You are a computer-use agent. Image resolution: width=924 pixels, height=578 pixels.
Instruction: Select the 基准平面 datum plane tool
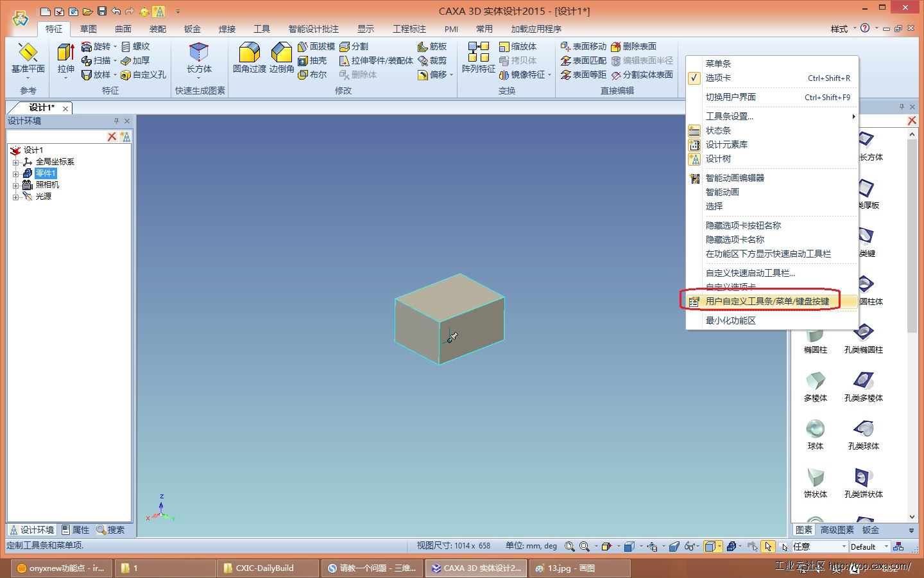click(28, 58)
